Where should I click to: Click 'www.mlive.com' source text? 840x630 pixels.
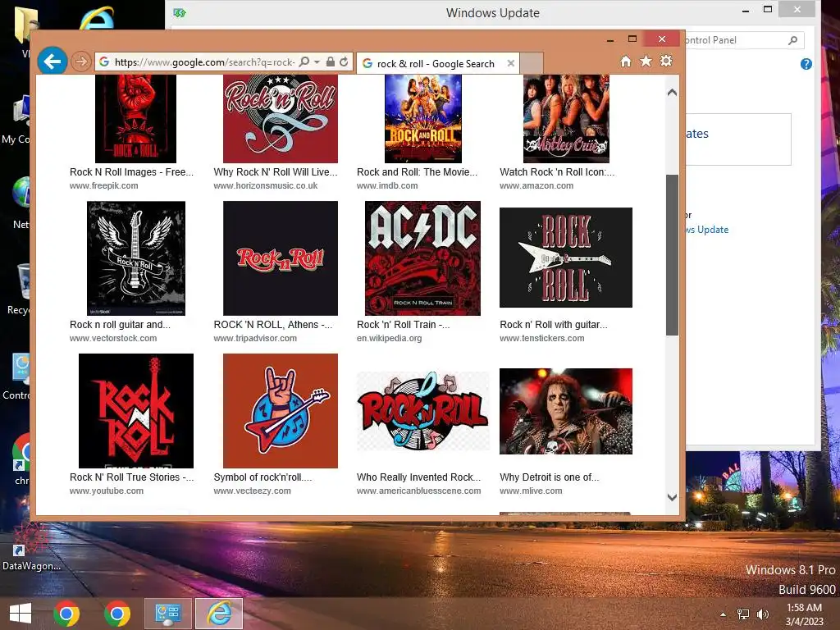coord(531,491)
